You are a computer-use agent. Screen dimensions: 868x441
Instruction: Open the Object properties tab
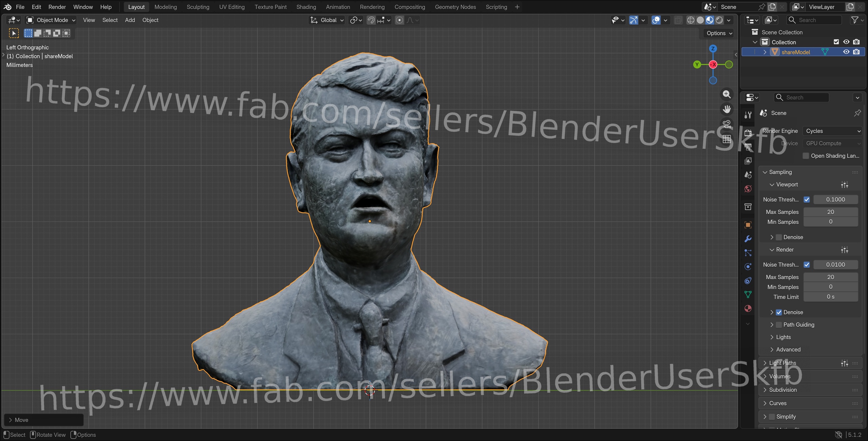(x=748, y=225)
